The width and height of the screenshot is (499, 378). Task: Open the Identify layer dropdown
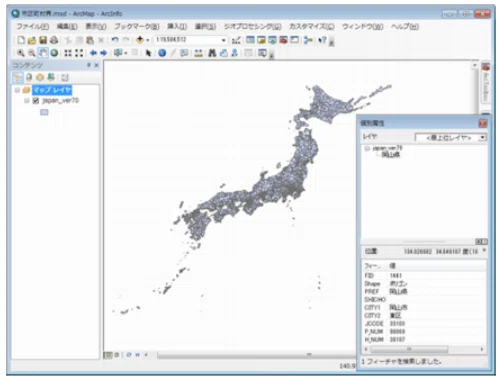click(x=482, y=137)
